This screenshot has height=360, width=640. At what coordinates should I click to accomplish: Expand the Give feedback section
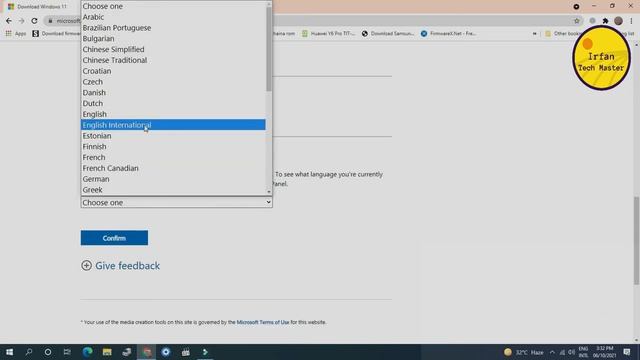tap(120, 266)
